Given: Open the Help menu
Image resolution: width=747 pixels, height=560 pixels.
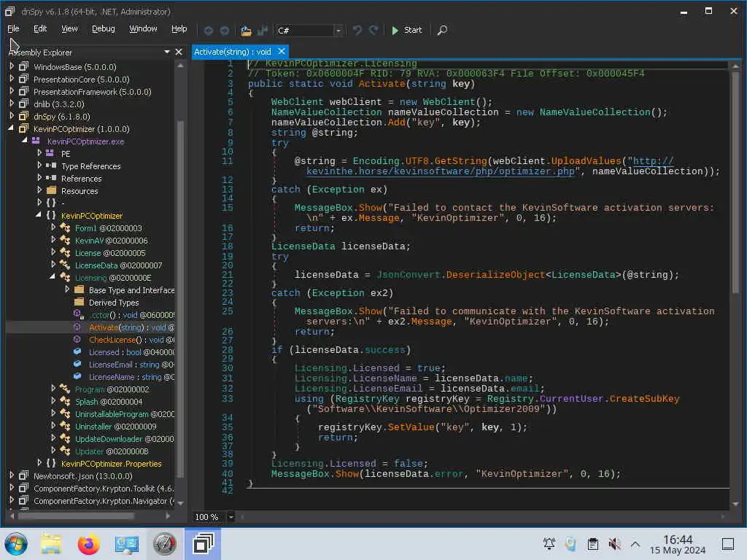Looking at the screenshot, I should (x=179, y=29).
